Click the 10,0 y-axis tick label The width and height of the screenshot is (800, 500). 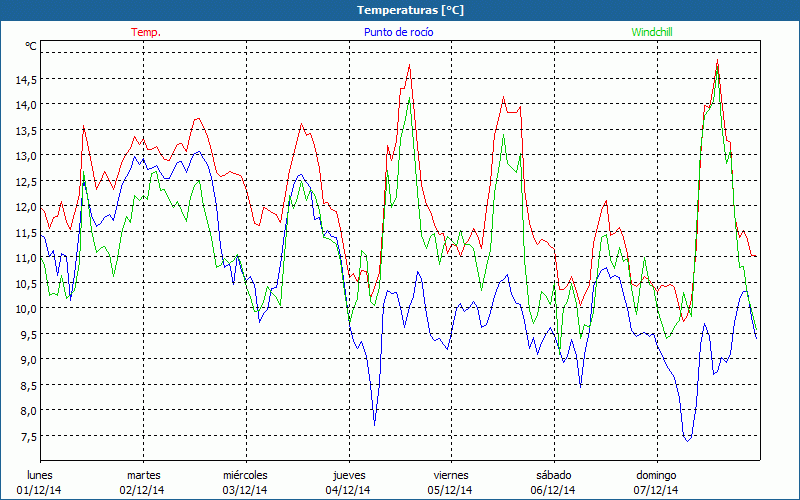24,309
